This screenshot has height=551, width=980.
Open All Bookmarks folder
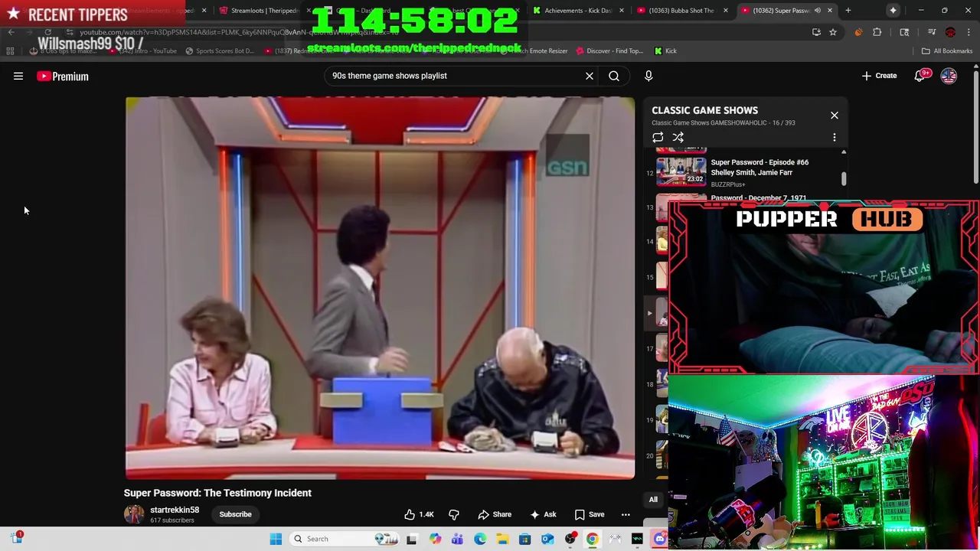point(946,51)
